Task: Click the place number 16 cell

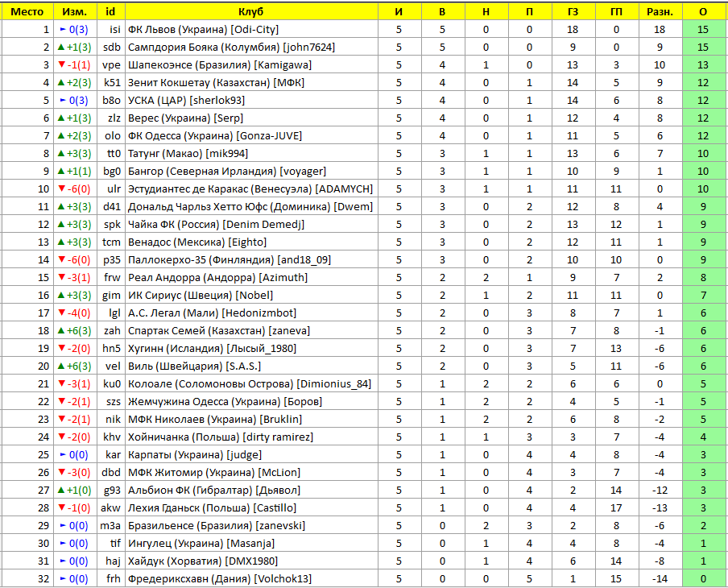Action: tap(27, 296)
